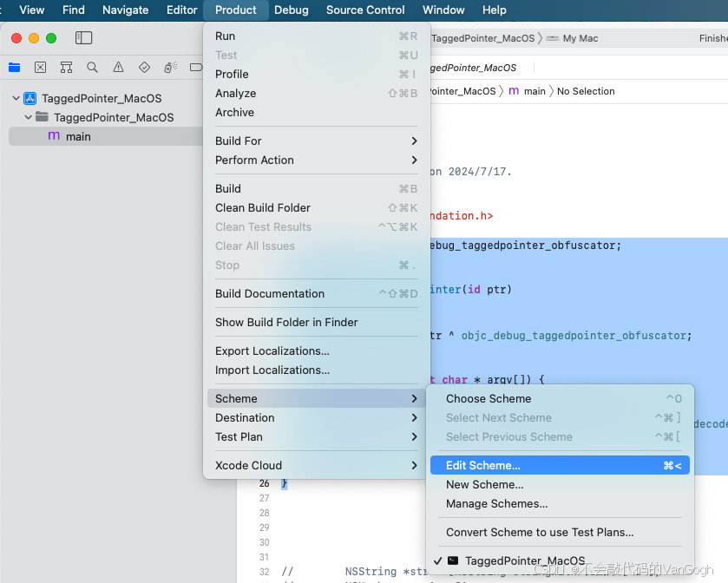Image resolution: width=728 pixels, height=583 pixels.
Task: Open the Find navigator magnifier icon
Action: point(92,68)
